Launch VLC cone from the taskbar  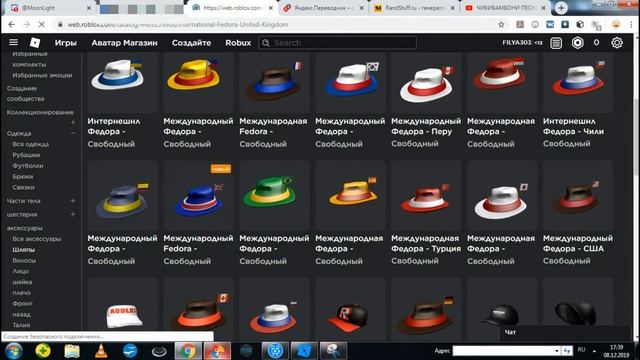(101, 351)
